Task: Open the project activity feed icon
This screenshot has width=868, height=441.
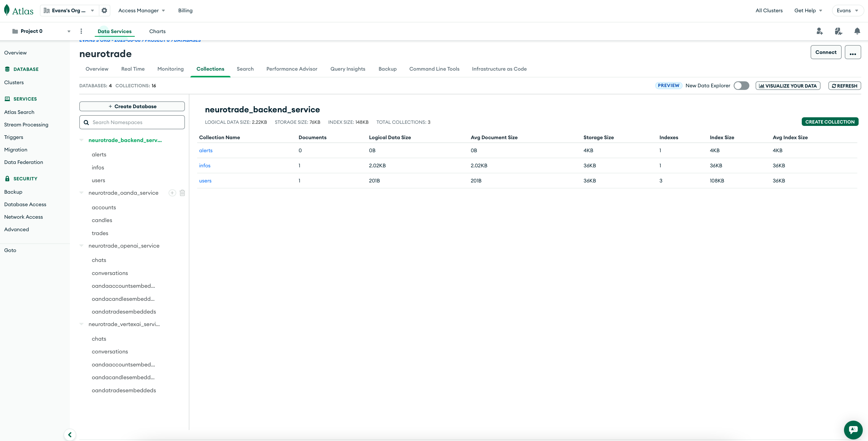Action: 838,31
